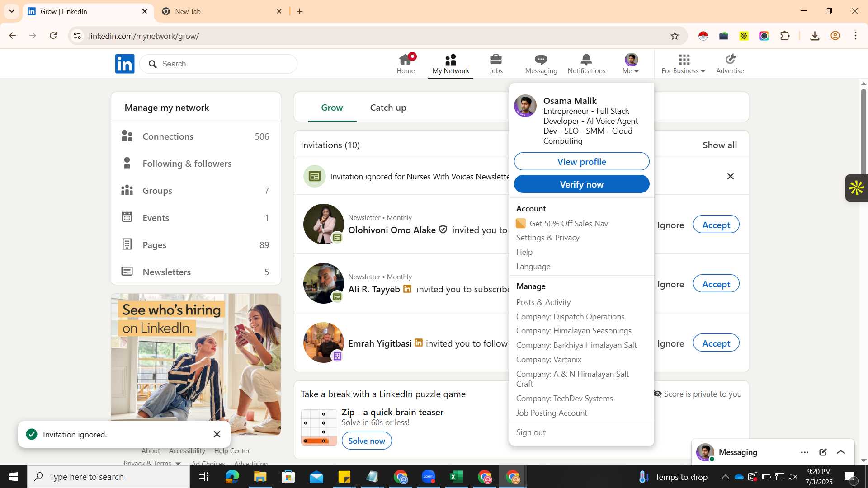Ignore Ali R. Tayyeb's invitation

(x=670, y=284)
